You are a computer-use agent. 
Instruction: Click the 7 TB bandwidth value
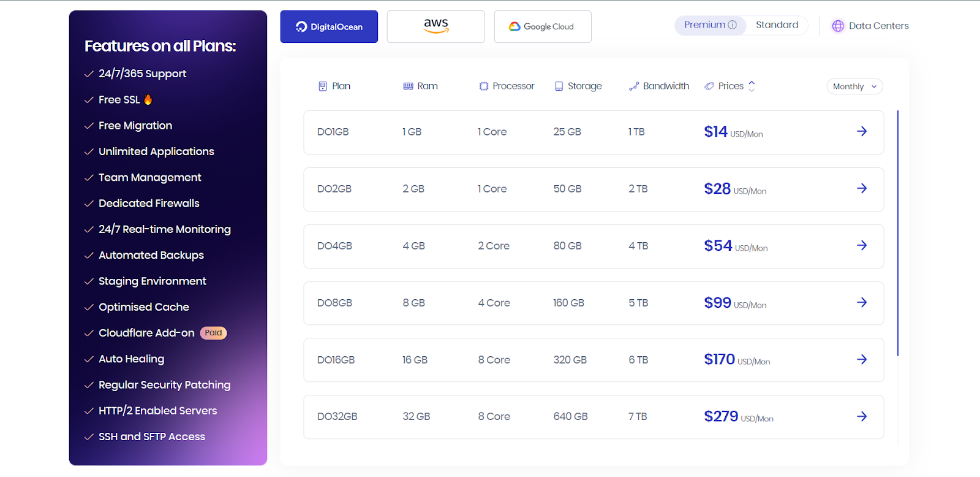[x=638, y=416]
